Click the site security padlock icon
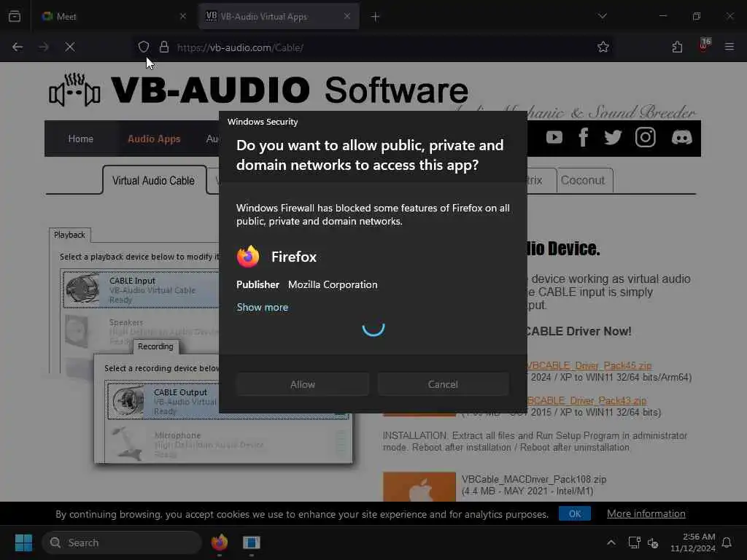747x560 pixels. pos(164,47)
